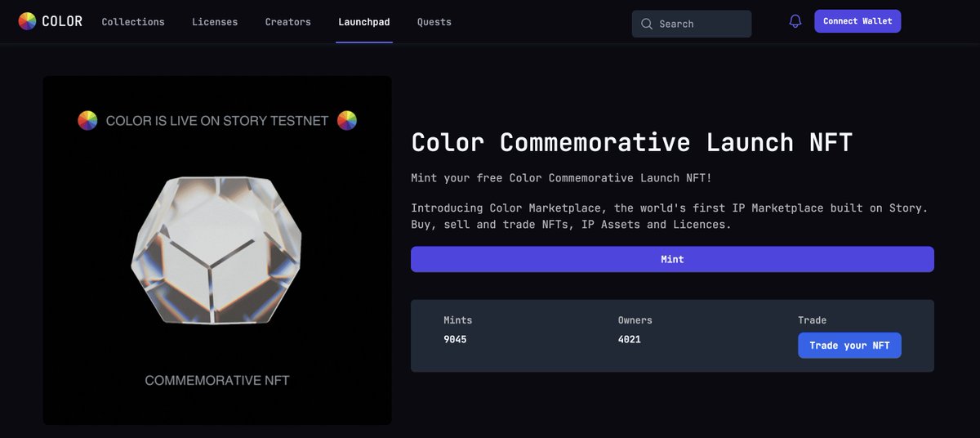Click the 'COMMEMORATIVE NFT' caption under artwork
The image size is (980, 438).
coord(217,380)
